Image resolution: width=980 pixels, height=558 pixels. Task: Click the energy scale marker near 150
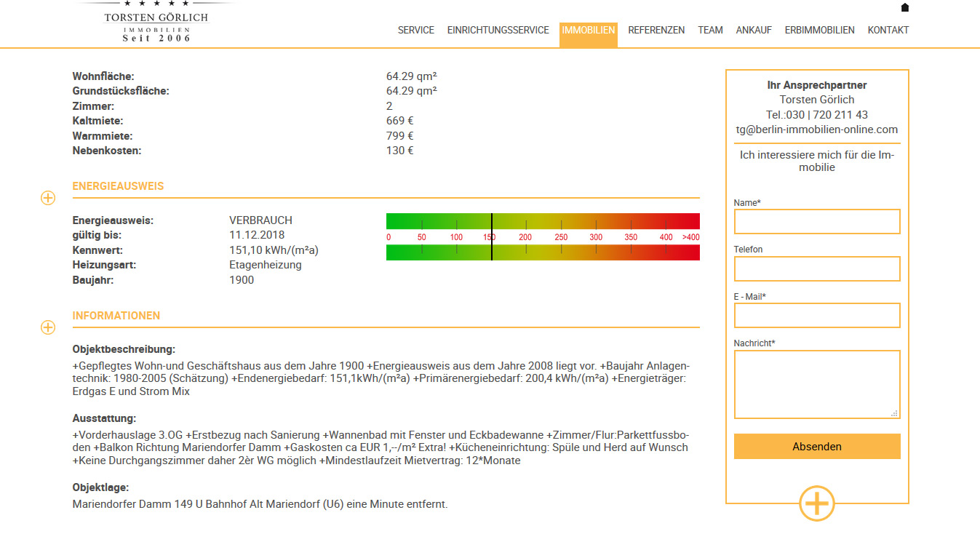(492, 236)
